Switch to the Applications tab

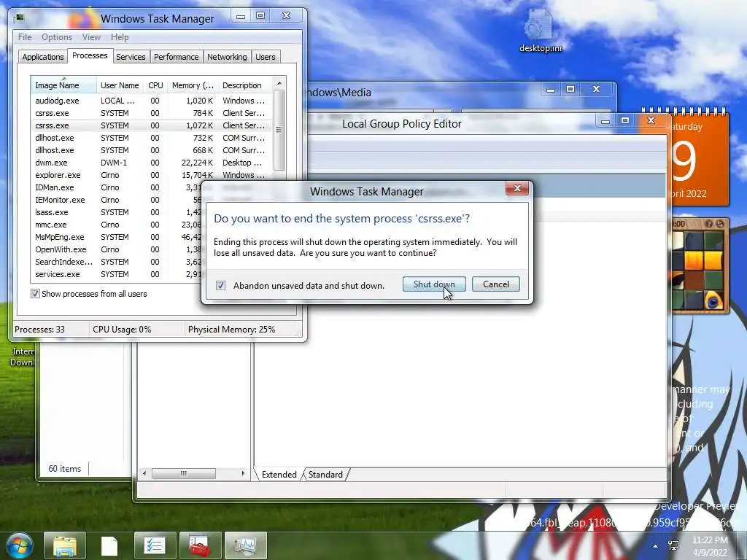coord(43,57)
